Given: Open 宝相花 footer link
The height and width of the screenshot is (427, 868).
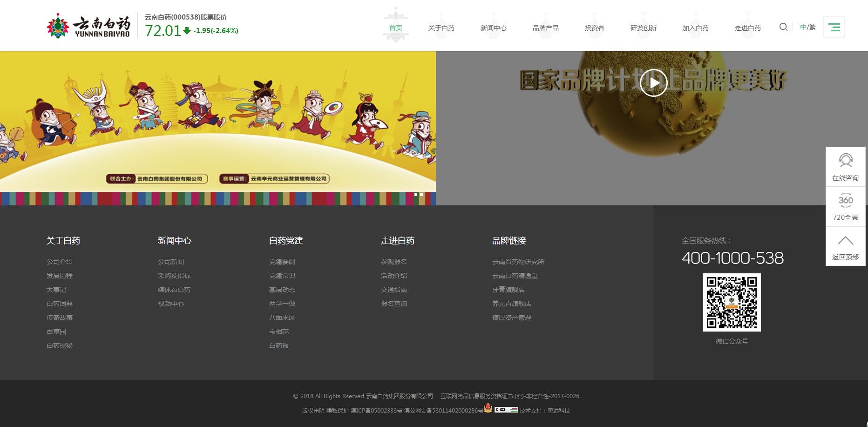Looking at the screenshot, I should tap(279, 332).
